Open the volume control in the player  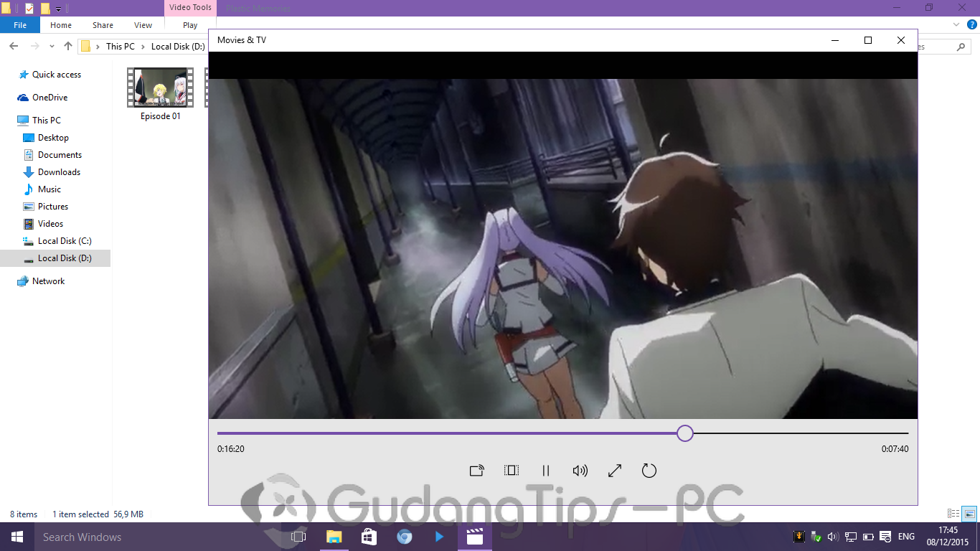(580, 471)
